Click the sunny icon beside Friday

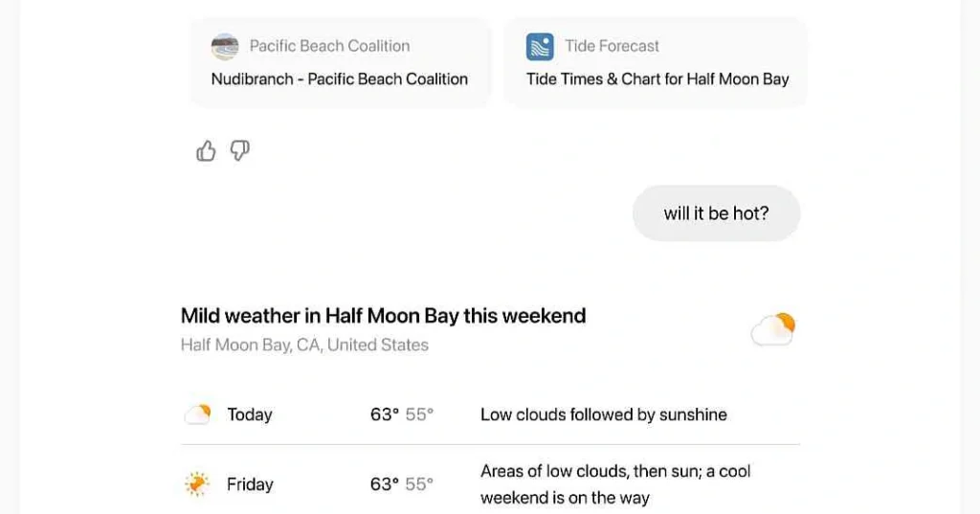point(197,484)
